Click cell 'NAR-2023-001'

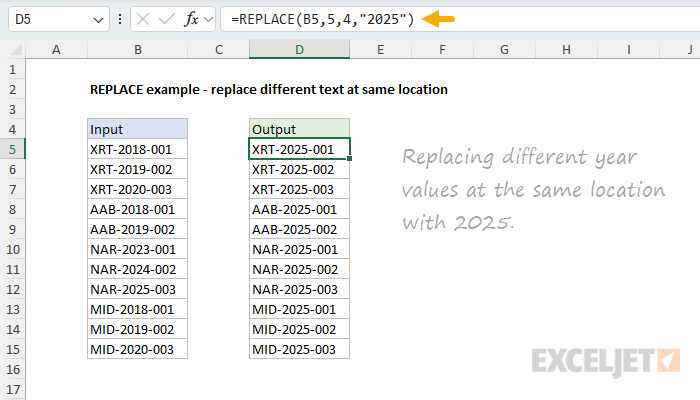coord(138,249)
